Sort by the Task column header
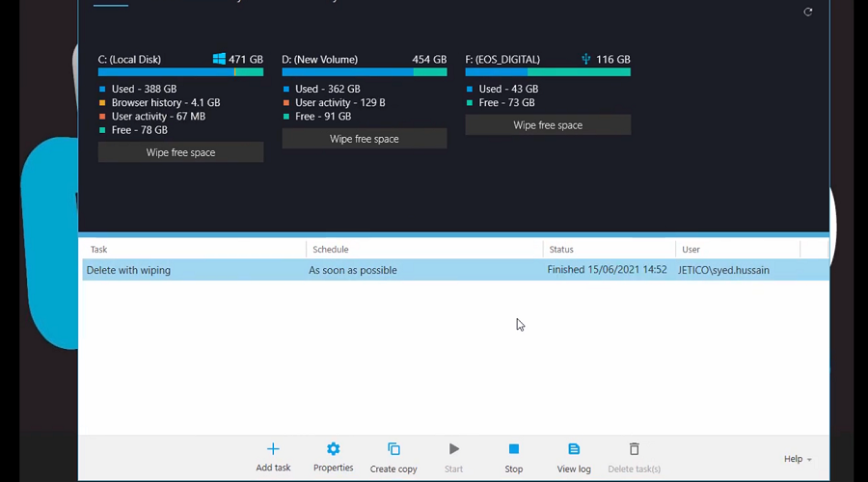This screenshot has height=482, width=868. (x=193, y=250)
